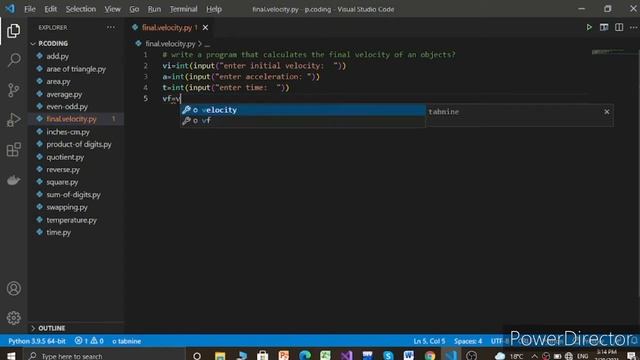The height and width of the screenshot is (360, 640).
Task: Open the Search view in activity bar
Action: (13, 60)
